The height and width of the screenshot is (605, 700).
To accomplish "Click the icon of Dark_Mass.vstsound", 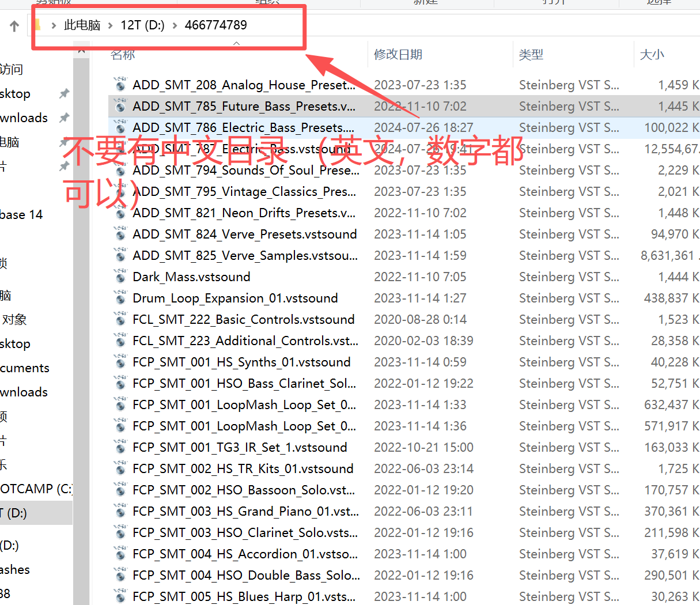I will (120, 277).
